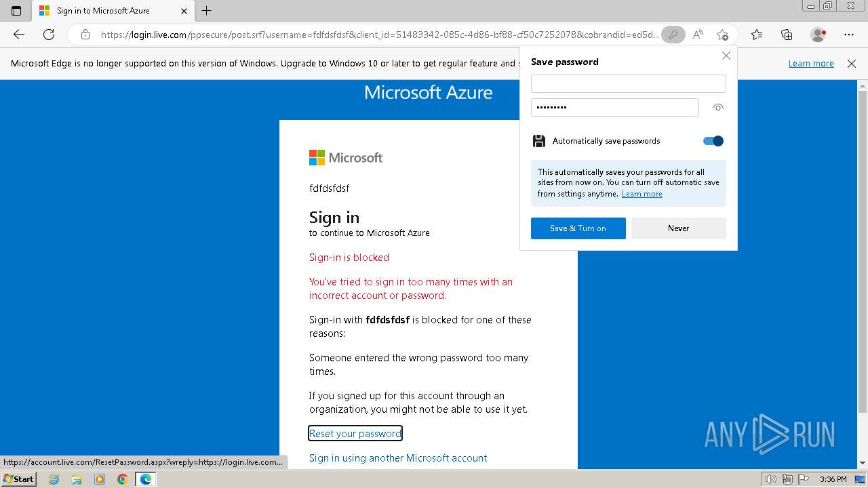
Task: Open a new browser tab
Action: (x=207, y=11)
